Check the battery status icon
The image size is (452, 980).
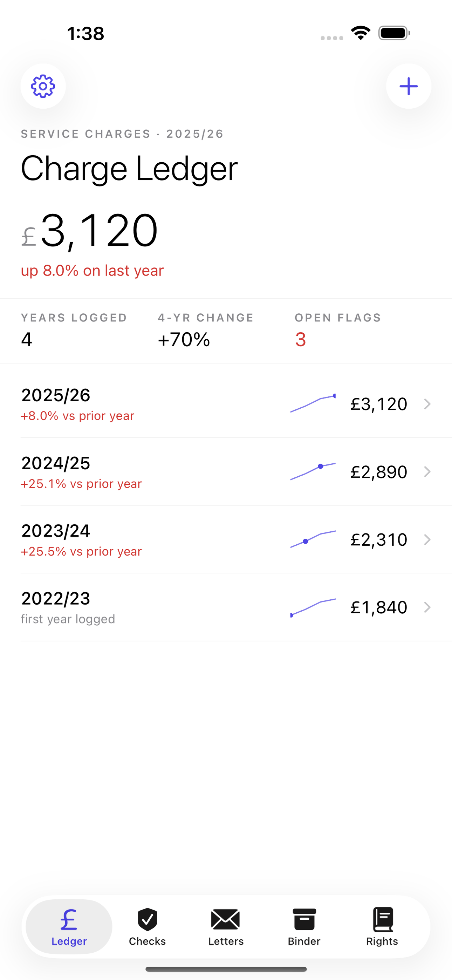pyautogui.click(x=394, y=33)
